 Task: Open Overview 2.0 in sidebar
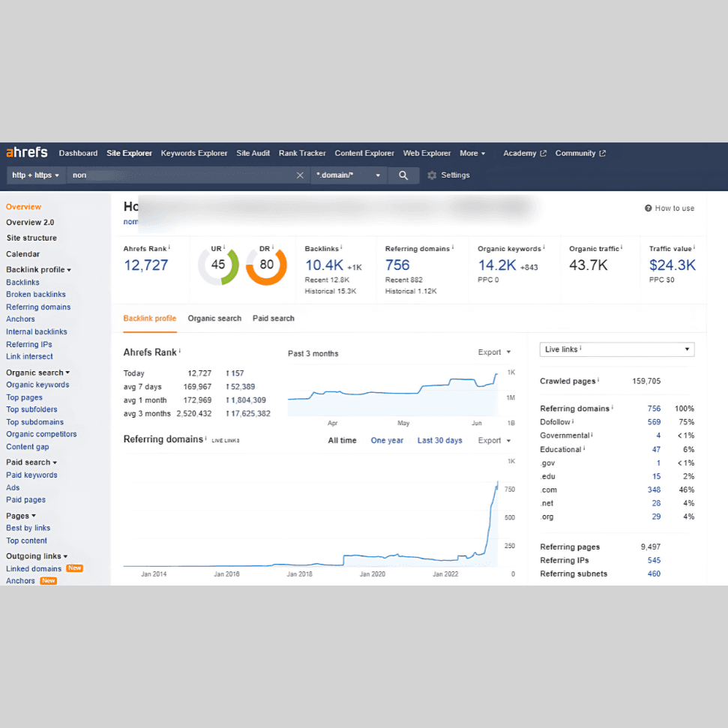click(30, 223)
